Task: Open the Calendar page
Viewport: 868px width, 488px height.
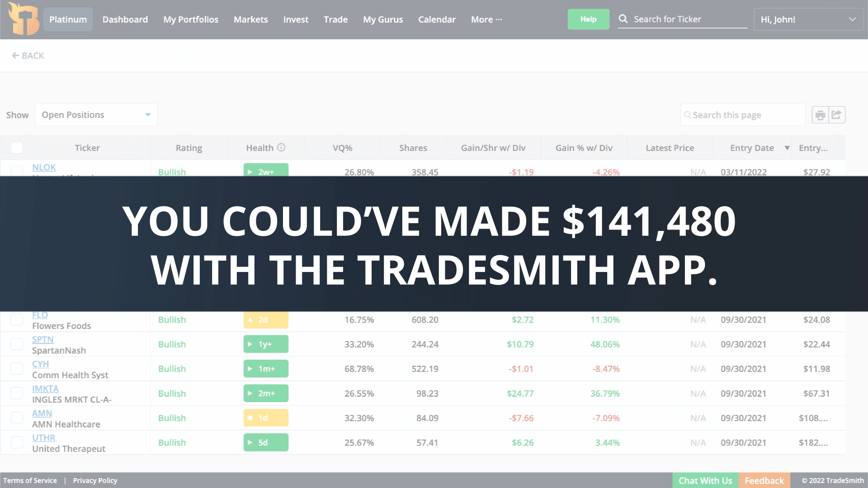Action: (437, 19)
